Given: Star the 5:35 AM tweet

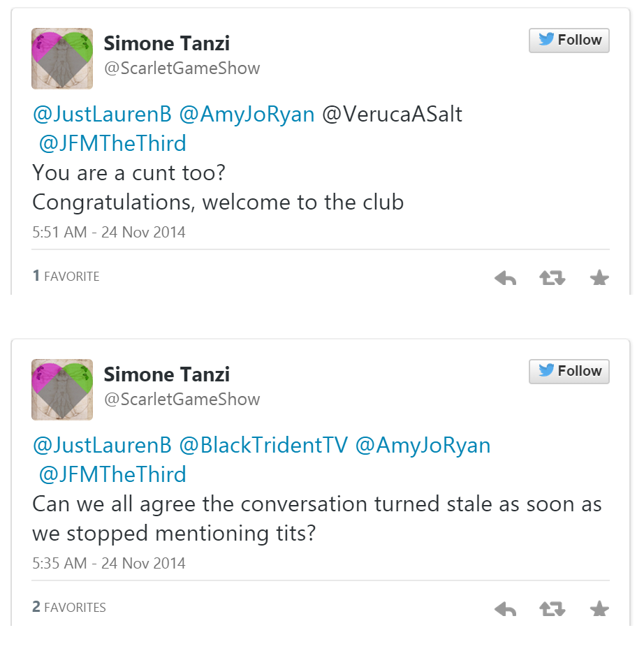Looking at the screenshot, I should click(599, 609).
